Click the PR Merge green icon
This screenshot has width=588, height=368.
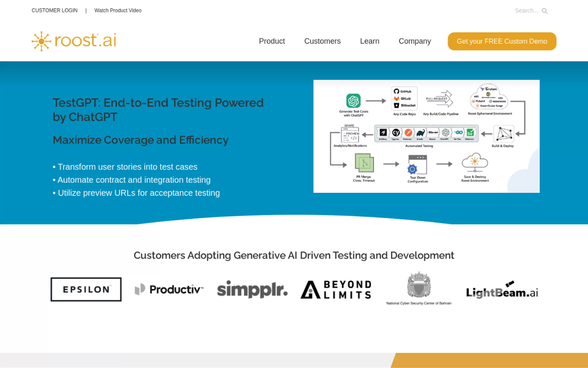tap(364, 163)
